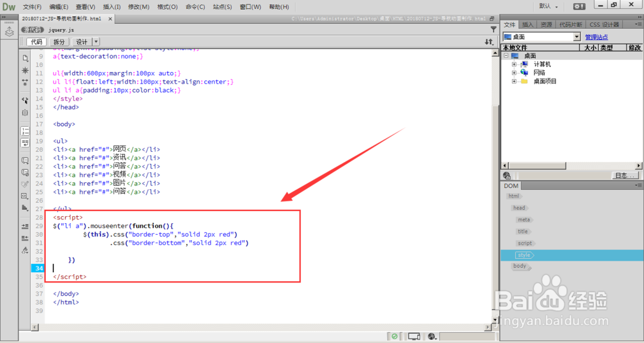
Task: Collapse the 桌面 root tree node
Action: pos(506,56)
